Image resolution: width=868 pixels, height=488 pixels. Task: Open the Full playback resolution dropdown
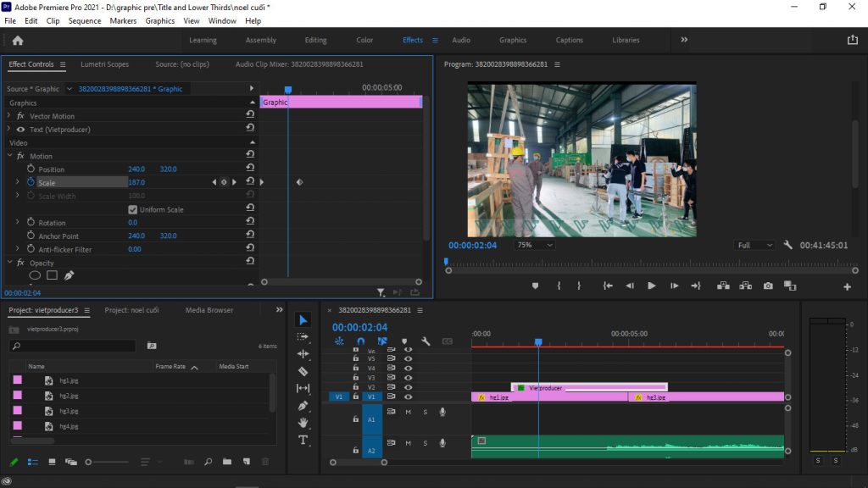tap(754, 245)
